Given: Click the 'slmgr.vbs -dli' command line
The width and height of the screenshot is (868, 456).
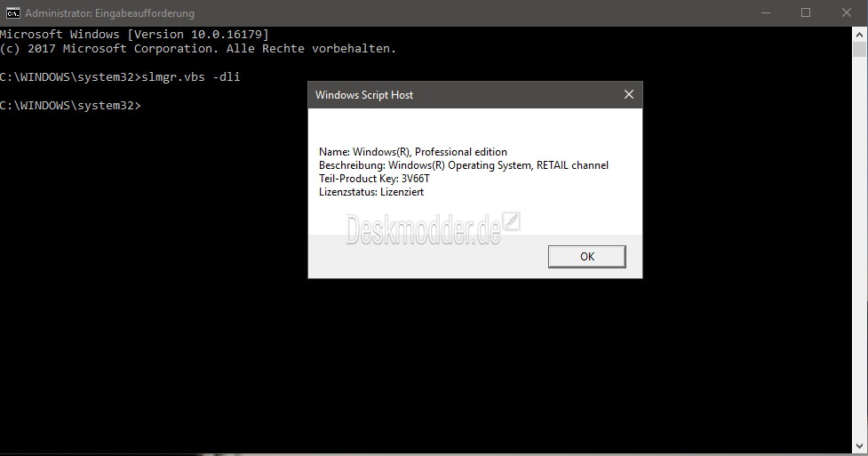Looking at the screenshot, I should (120, 77).
